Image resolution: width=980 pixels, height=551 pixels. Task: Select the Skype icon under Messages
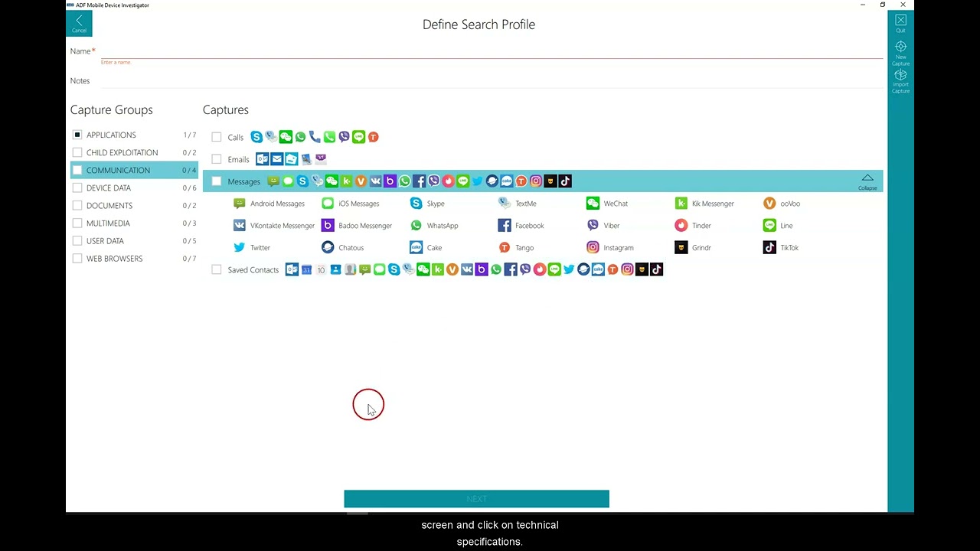pos(416,204)
